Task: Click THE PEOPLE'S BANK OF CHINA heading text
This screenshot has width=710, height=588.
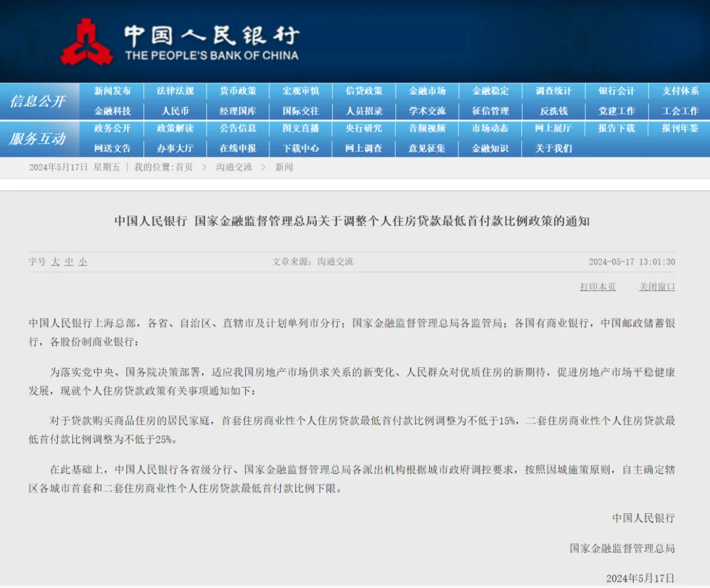Action: [212, 56]
